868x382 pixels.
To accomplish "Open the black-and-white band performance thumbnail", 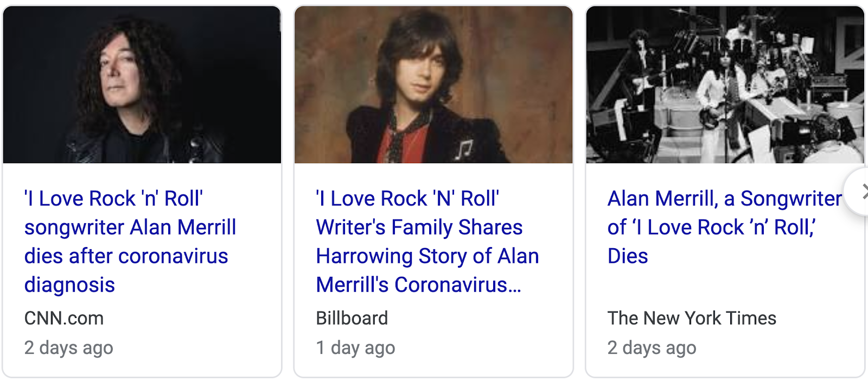I will (x=725, y=85).
